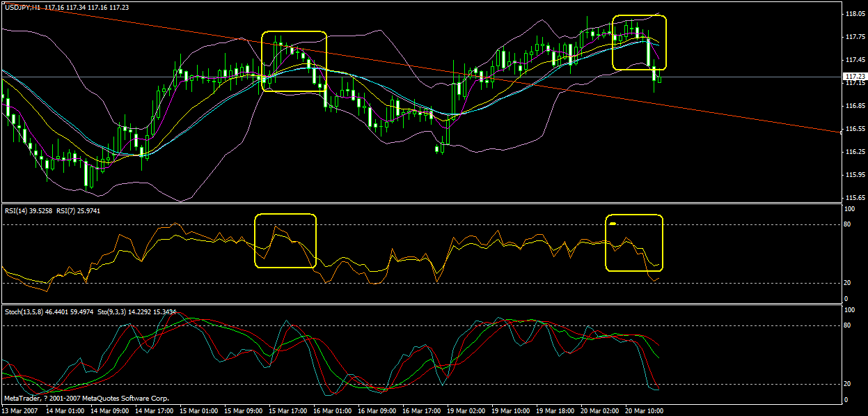Click the 19 Mar 10:00 time label

510,411
